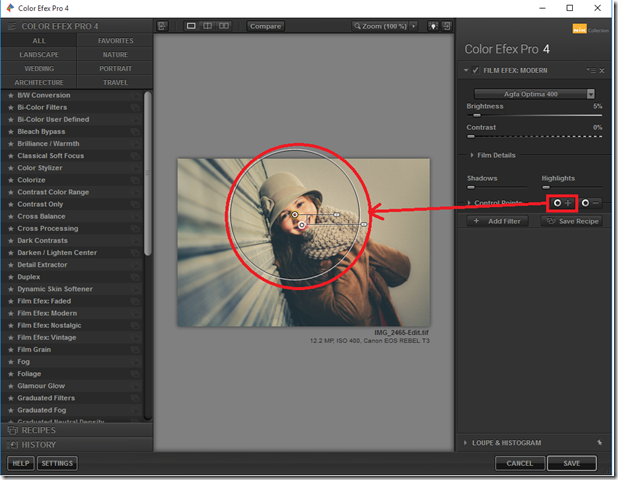Toggle right adjustment panel visibility icon
Image resolution: width=618 pixels, height=480 pixels.
click(x=447, y=26)
